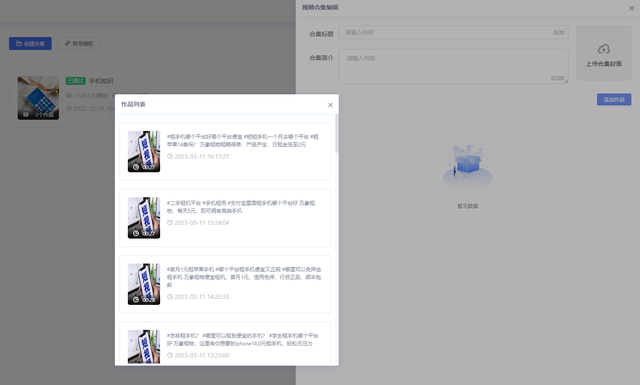
Task: Click the green 已通过 status tag
Action: click(x=76, y=81)
